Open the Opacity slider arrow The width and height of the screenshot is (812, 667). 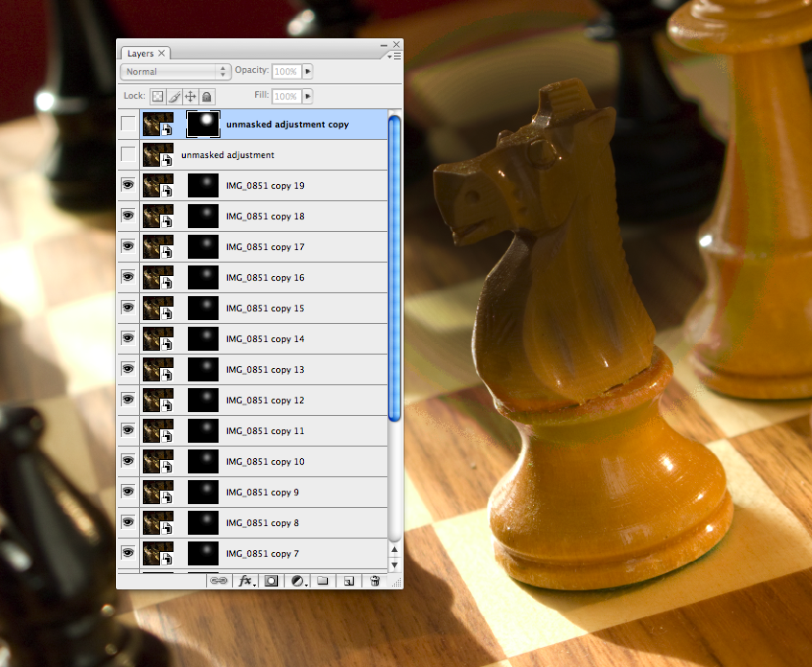pyautogui.click(x=308, y=72)
